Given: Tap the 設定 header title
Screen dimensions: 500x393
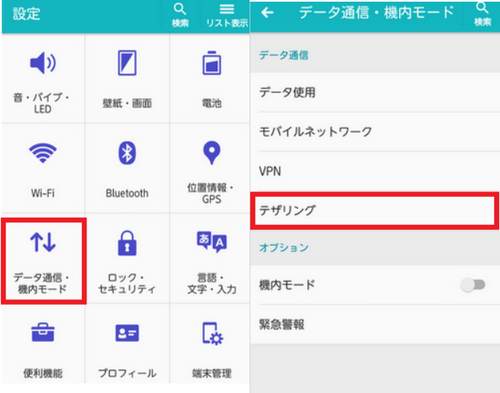Looking at the screenshot, I should [27, 14].
